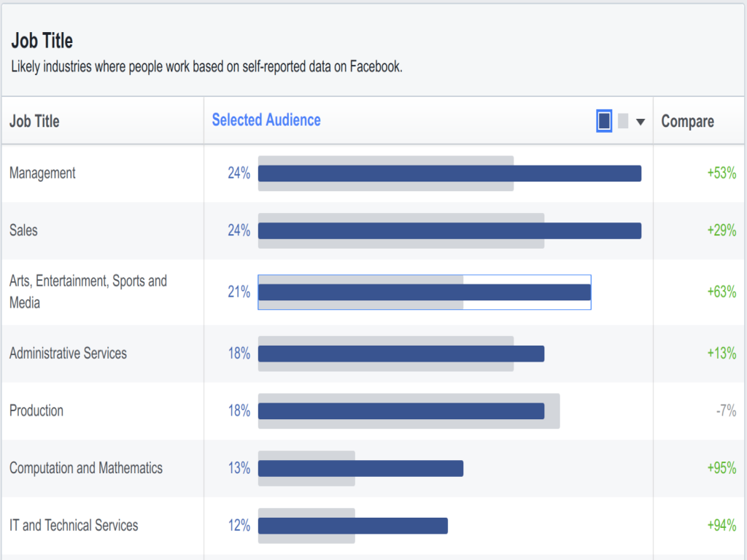Click the 24% value next to Sales
Viewport: 747px width, 560px height.
pyautogui.click(x=239, y=230)
